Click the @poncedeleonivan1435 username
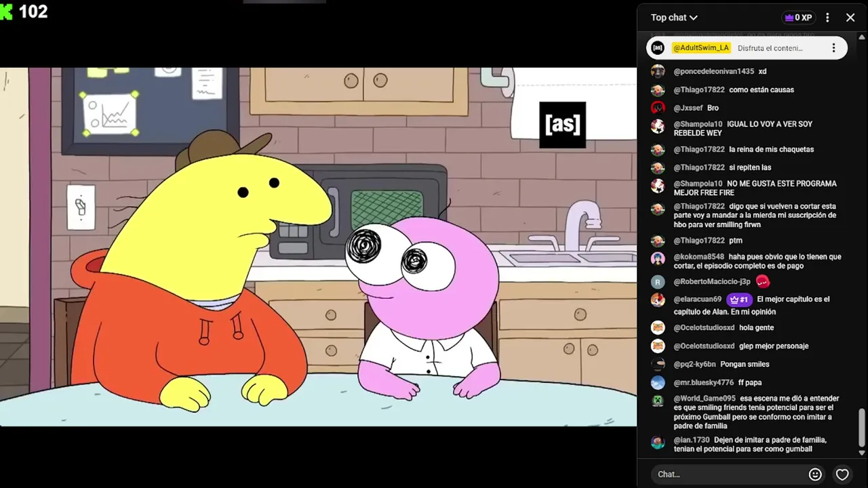The width and height of the screenshot is (868, 488). [x=713, y=71]
